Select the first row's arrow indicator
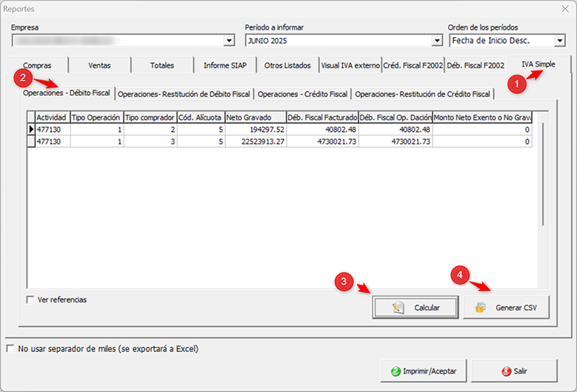This screenshot has width=577, height=392. [x=31, y=130]
